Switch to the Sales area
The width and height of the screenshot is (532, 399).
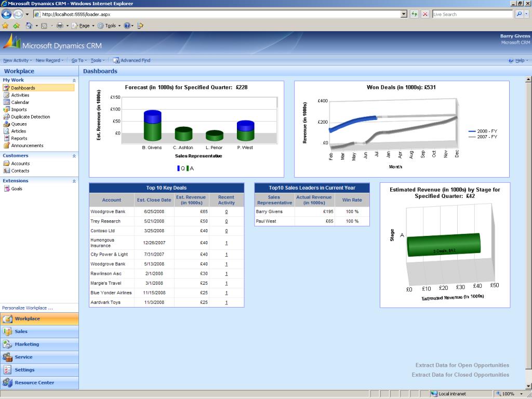[x=39, y=331]
